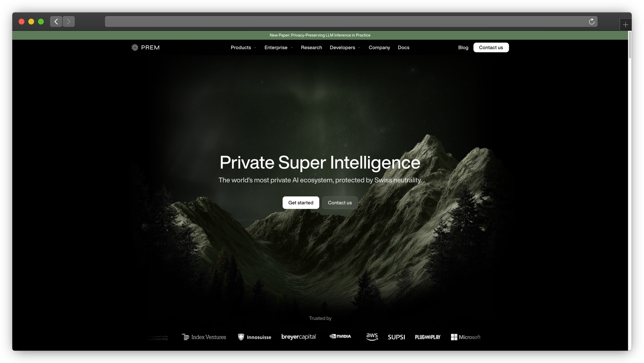Click the browser forward arrow
Viewport: 644px width, 363px height.
[x=69, y=22]
